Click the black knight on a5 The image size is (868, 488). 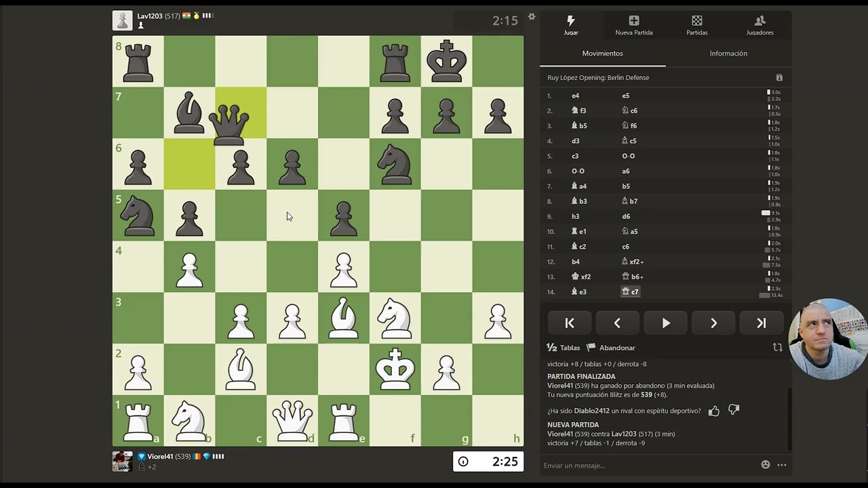click(x=138, y=215)
